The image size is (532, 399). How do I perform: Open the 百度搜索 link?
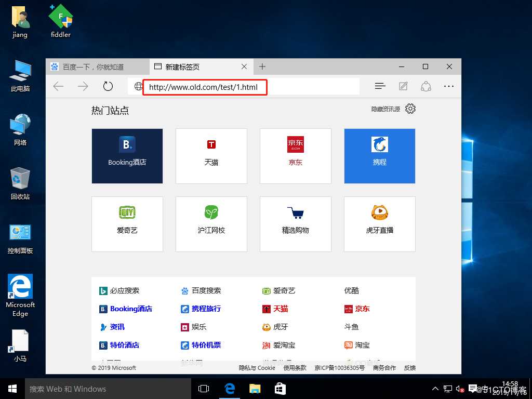pos(201,291)
